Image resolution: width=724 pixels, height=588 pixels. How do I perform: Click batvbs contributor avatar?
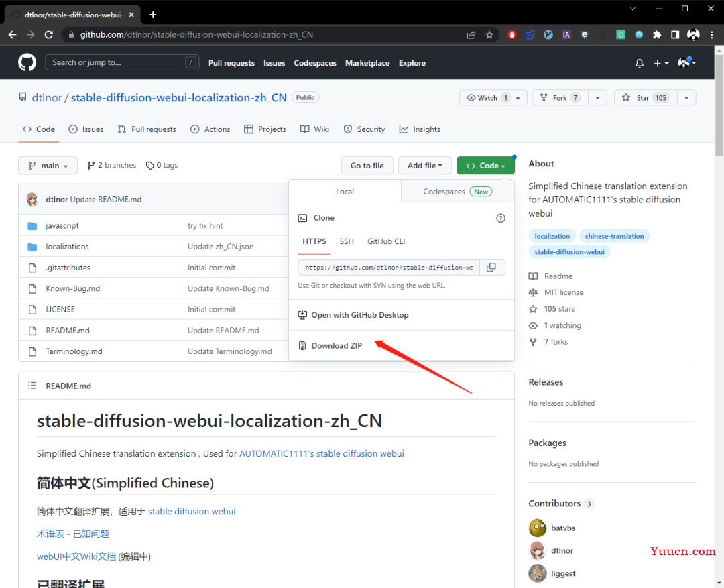[538, 528]
